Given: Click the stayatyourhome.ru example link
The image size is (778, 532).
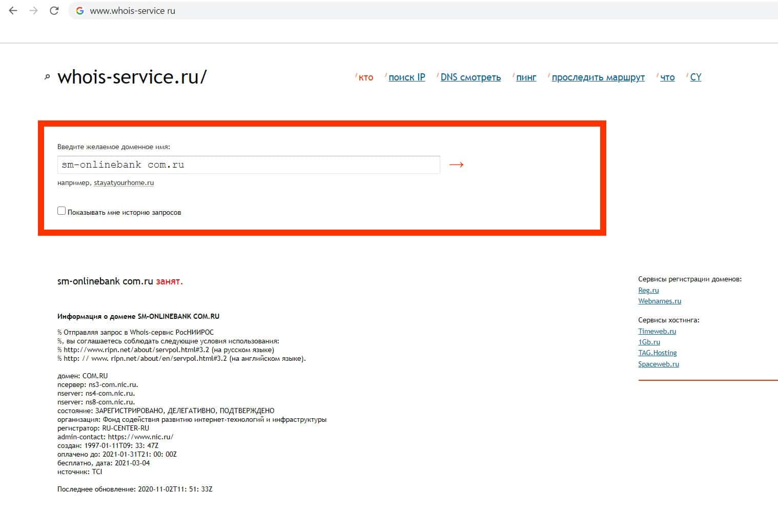Looking at the screenshot, I should pyautogui.click(x=124, y=183).
